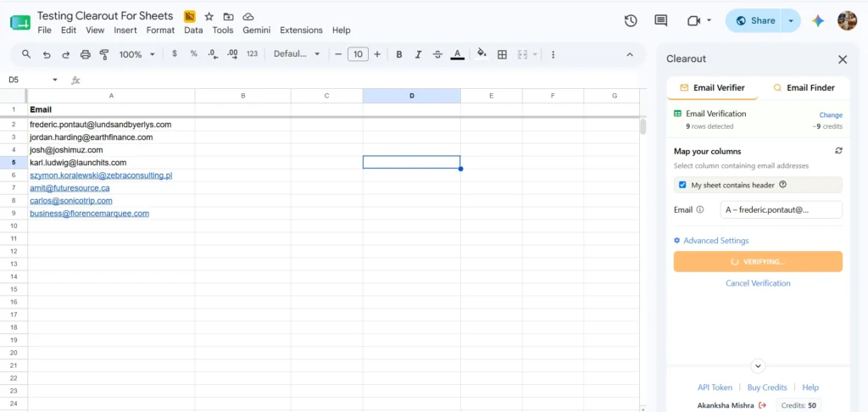Open the Extensions menu

[x=301, y=30]
